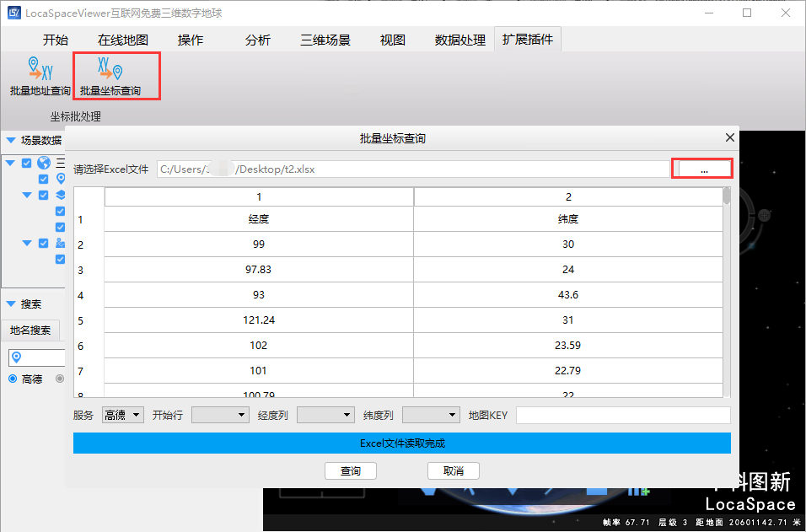The width and height of the screenshot is (806, 532).
Task: Collapse the 搜索 panel
Action: click(10, 304)
